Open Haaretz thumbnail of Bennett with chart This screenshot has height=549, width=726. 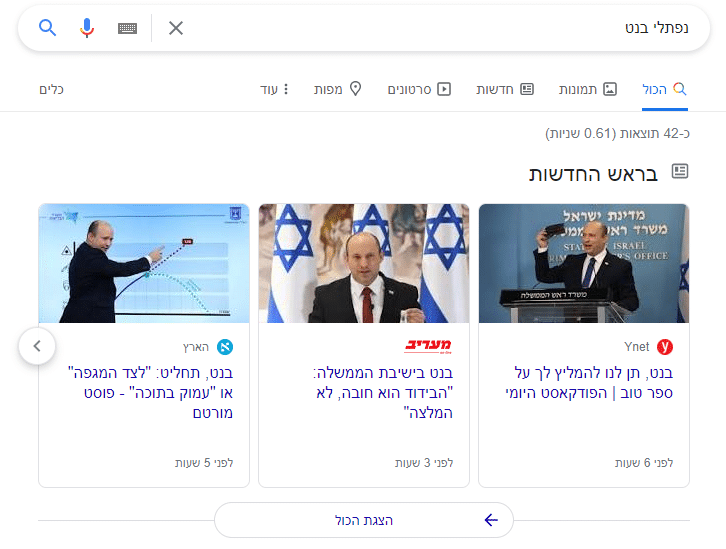pyautogui.click(x=144, y=263)
